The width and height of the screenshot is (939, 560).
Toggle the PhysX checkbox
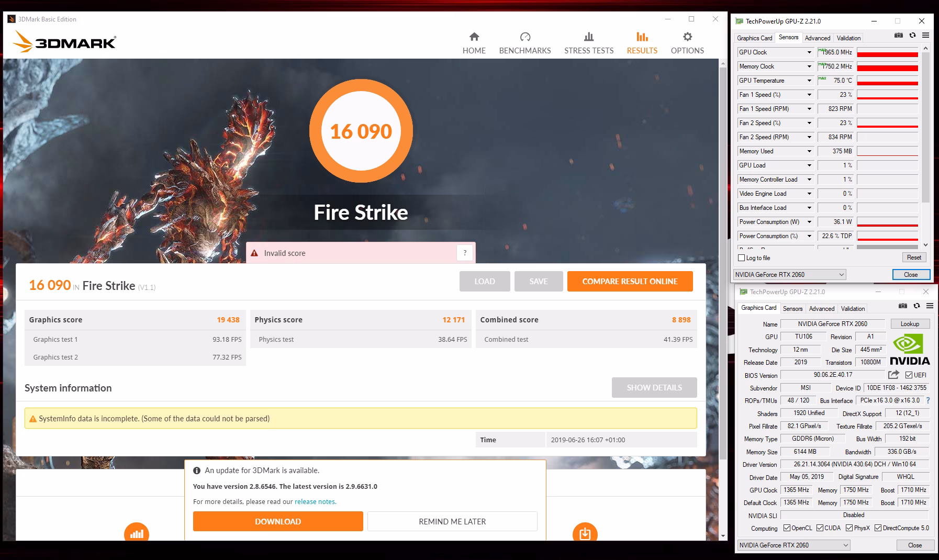849,528
